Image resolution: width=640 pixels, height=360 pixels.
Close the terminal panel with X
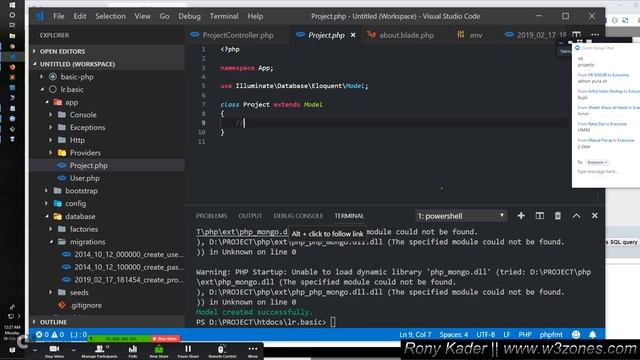coord(595,216)
